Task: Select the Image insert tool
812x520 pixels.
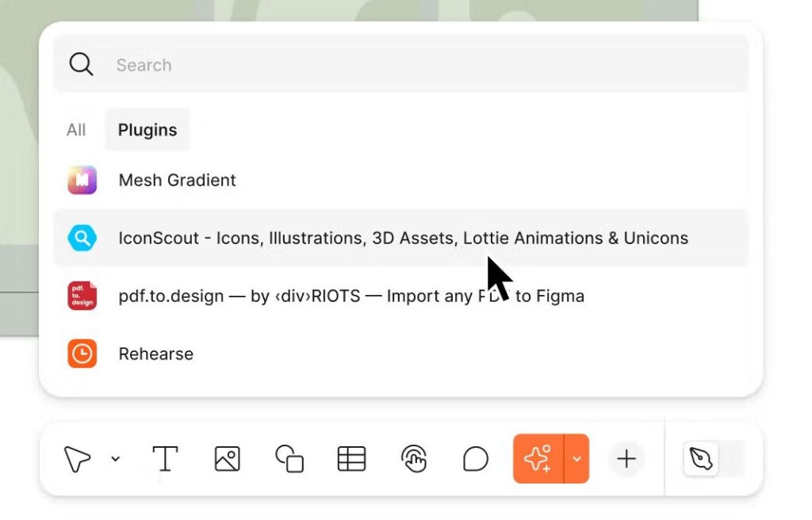Action: (x=228, y=459)
